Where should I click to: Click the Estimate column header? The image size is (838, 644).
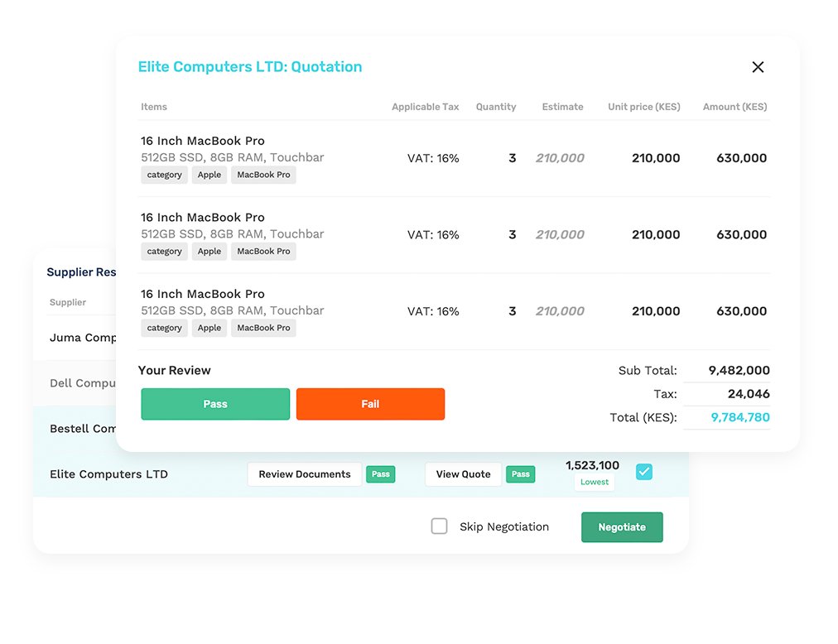(563, 107)
